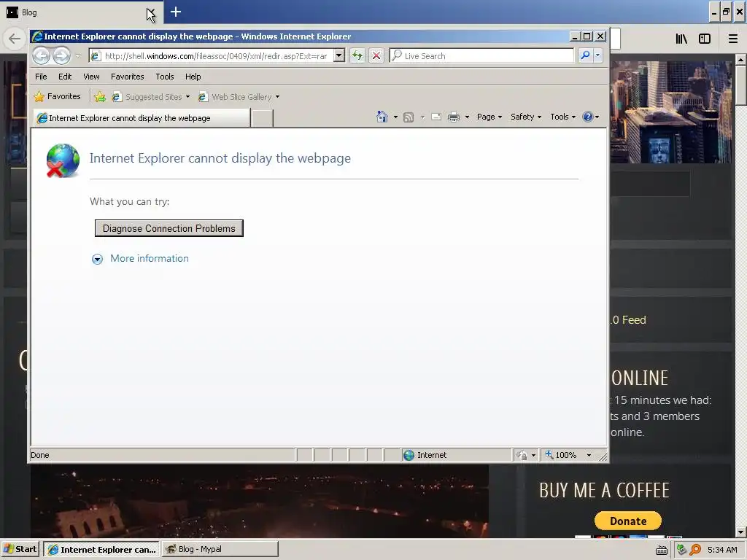Toggle Mypal sidebar icon
Viewport: 747px width, 560px height.
coord(705,39)
